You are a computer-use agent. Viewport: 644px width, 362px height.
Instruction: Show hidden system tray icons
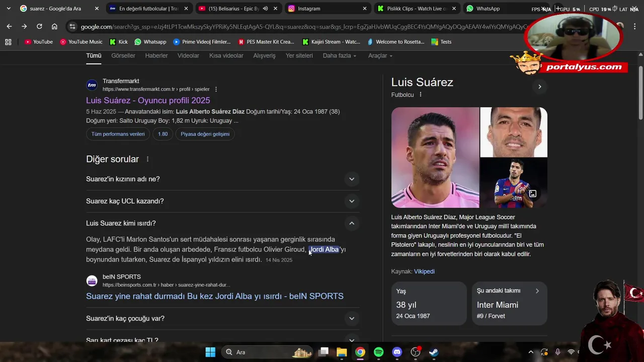pos(530,352)
